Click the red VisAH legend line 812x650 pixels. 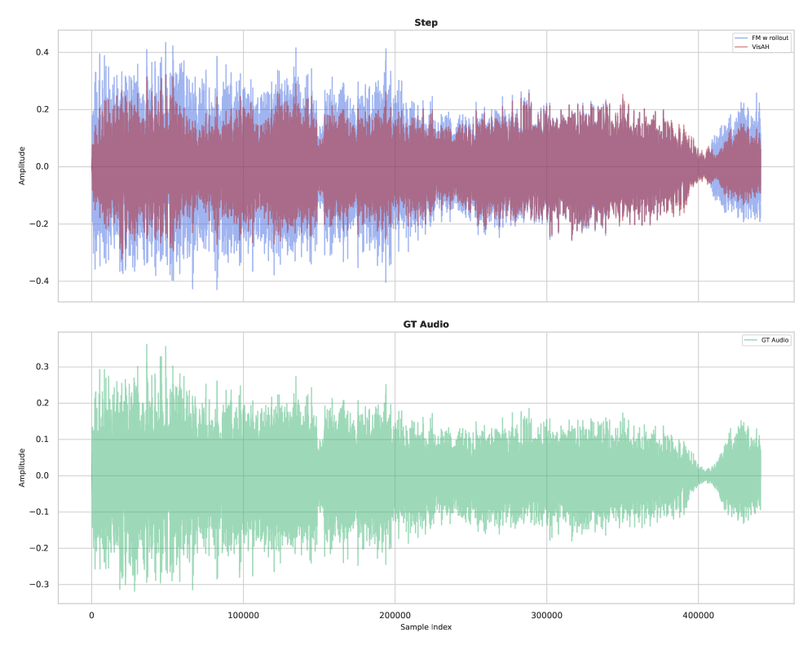click(741, 47)
